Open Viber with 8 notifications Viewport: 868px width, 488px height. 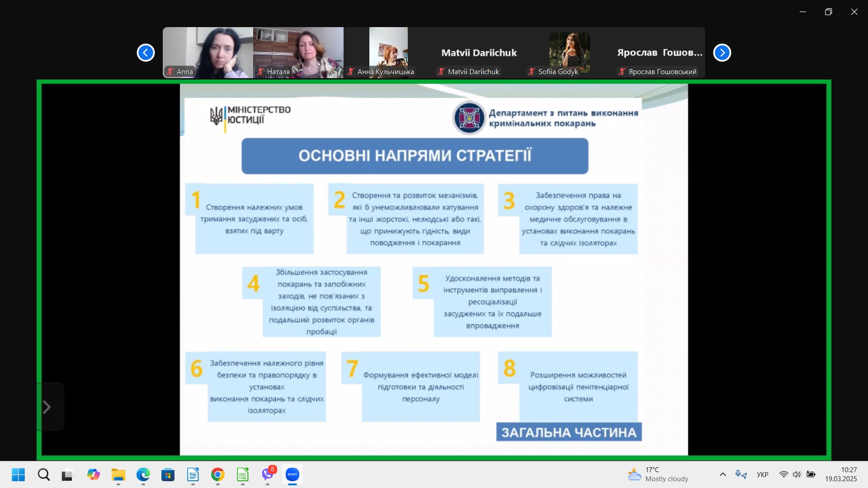268,474
